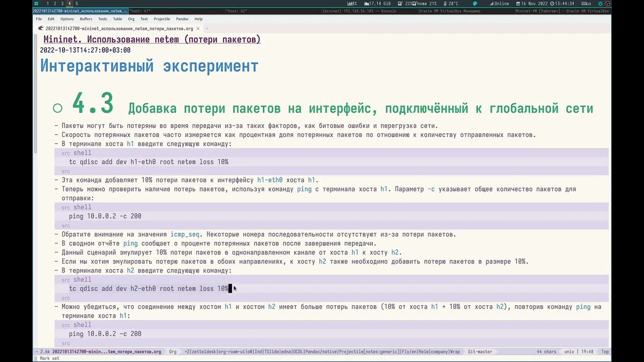Click the 19:48 line position indicator
Viewport: 644px width, 362px height.
[586, 352]
